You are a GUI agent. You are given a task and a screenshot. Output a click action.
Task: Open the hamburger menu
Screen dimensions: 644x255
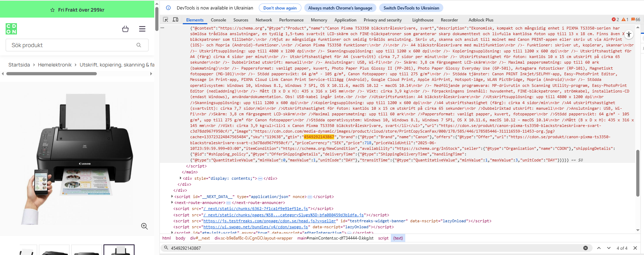point(142,29)
